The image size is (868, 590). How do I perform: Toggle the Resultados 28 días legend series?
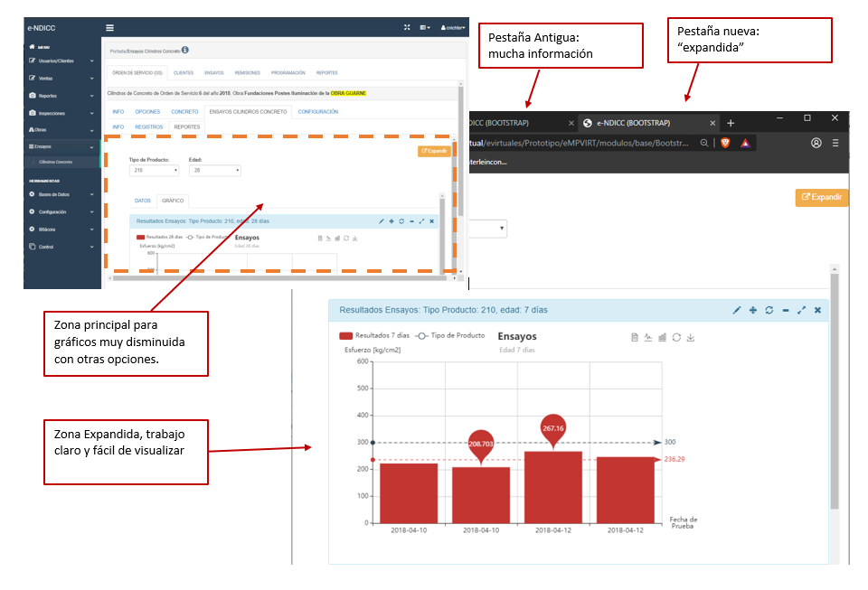pyautogui.click(x=159, y=237)
